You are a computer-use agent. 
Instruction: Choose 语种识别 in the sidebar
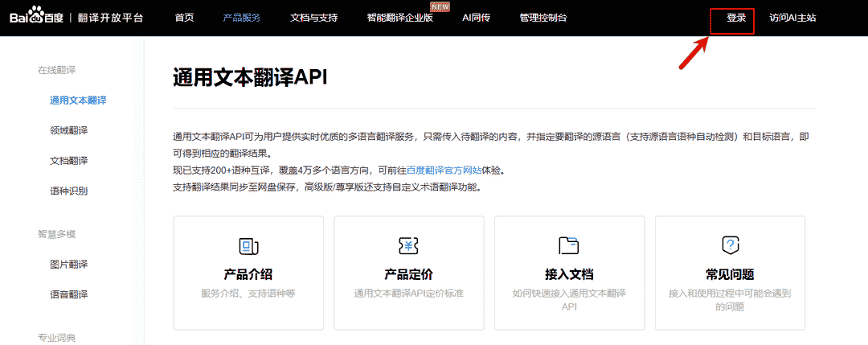coord(69,191)
